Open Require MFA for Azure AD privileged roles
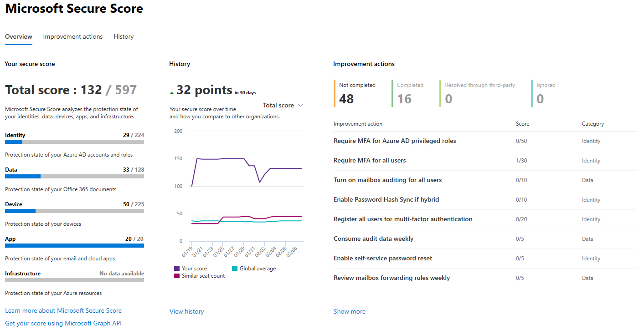 [395, 141]
